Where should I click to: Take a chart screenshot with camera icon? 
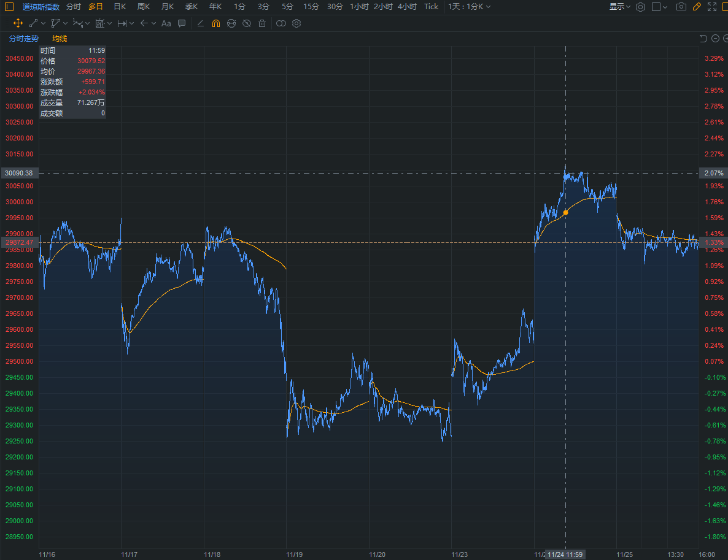pyautogui.click(x=681, y=7)
